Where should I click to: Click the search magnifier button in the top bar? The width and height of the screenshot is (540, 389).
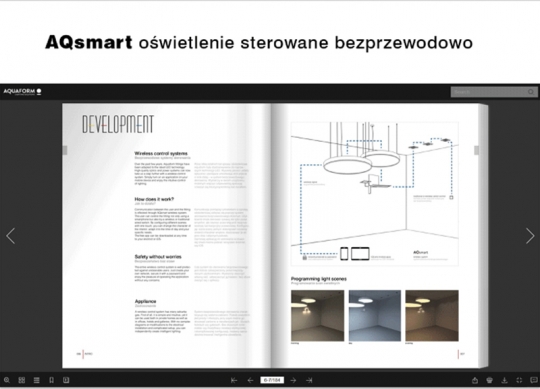coord(531,92)
